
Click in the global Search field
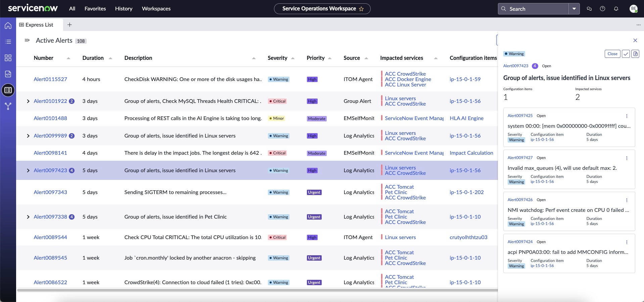coord(533,9)
